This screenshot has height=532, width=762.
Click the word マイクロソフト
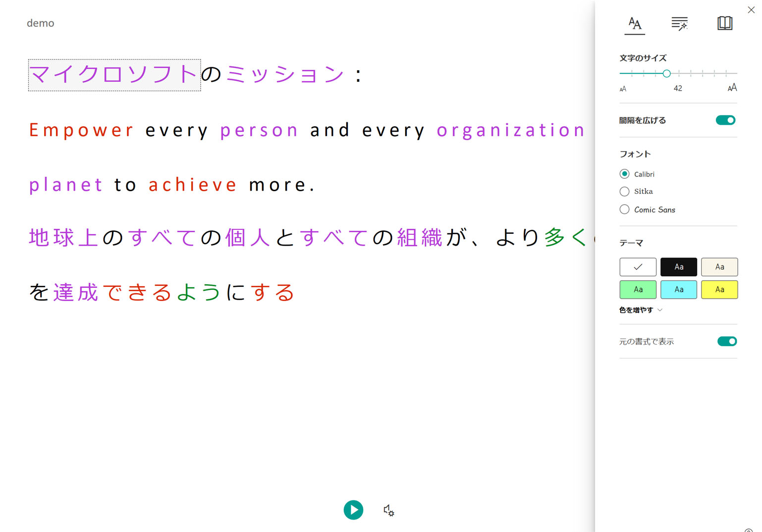click(x=114, y=75)
